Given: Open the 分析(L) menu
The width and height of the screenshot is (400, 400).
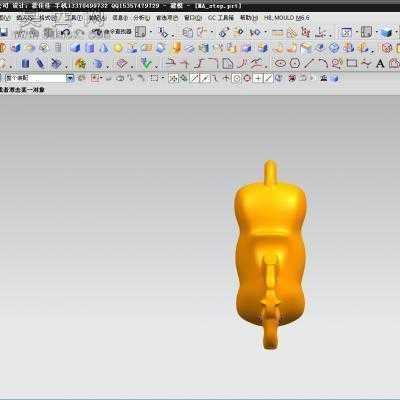Looking at the screenshot, I should coord(142,18).
